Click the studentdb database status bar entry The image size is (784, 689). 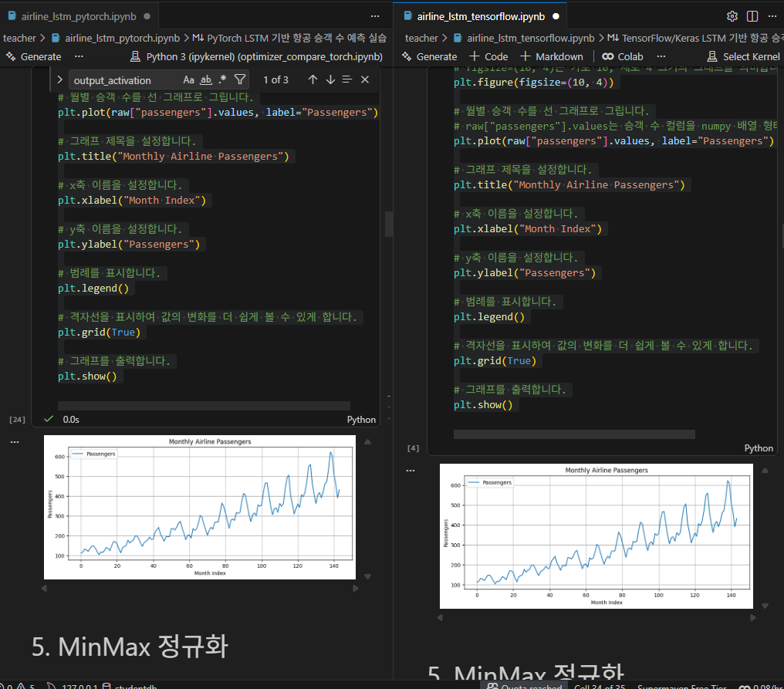130,685
